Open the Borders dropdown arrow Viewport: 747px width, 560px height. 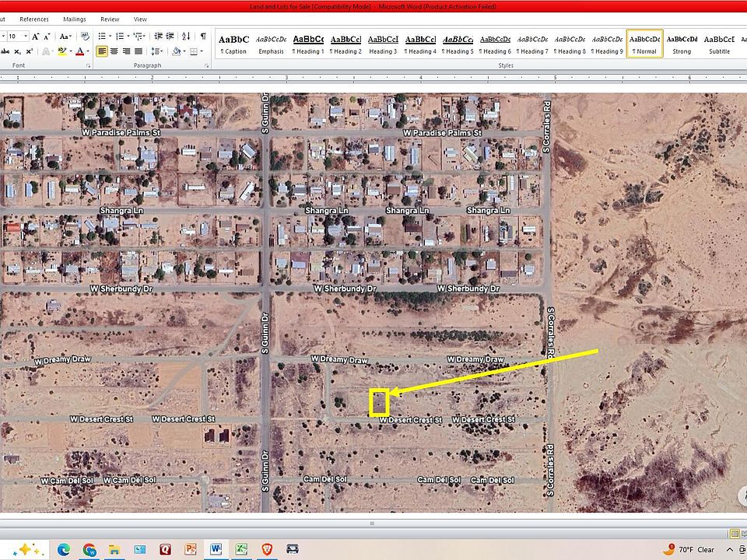click(202, 51)
